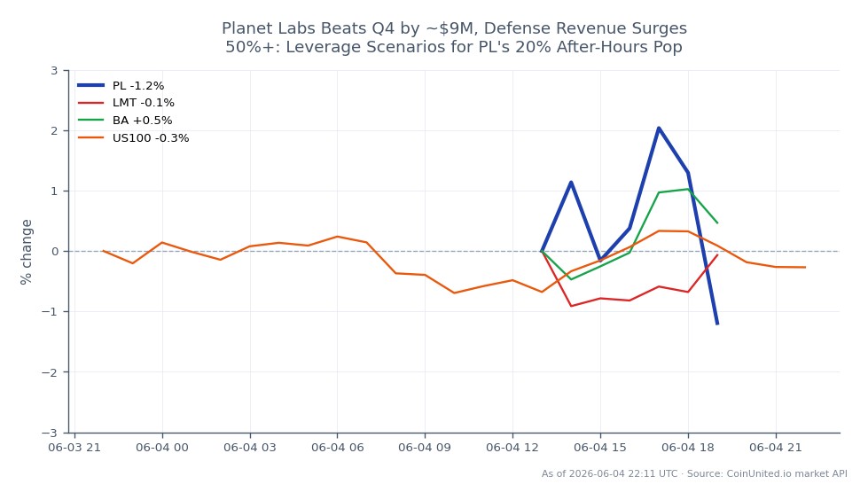Click the US100 -0.3% legend label

coord(151,138)
